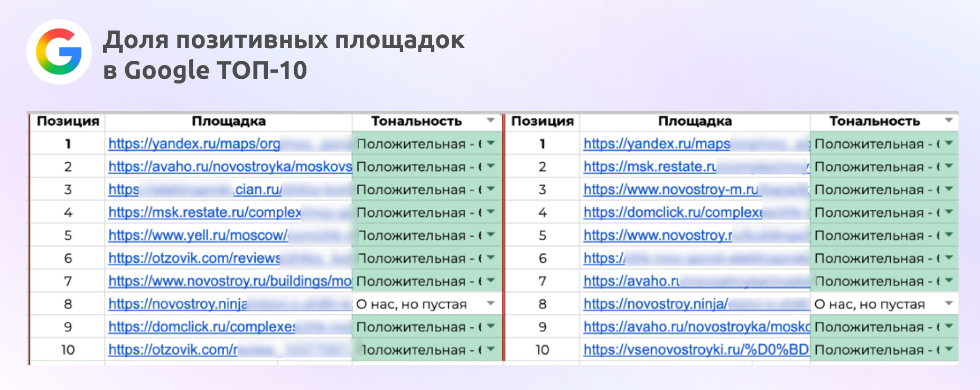
Task: Select the Площадка header in the right table
Action: click(x=695, y=121)
